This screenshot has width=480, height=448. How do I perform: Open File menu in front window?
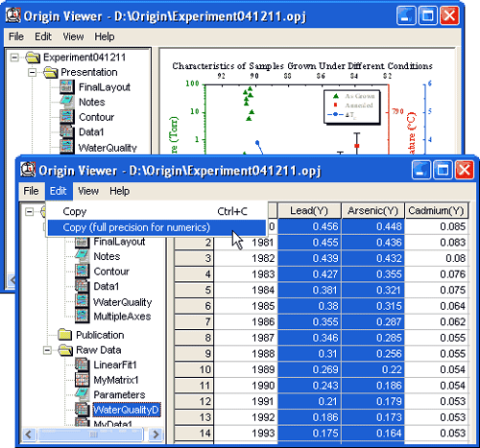tap(31, 191)
